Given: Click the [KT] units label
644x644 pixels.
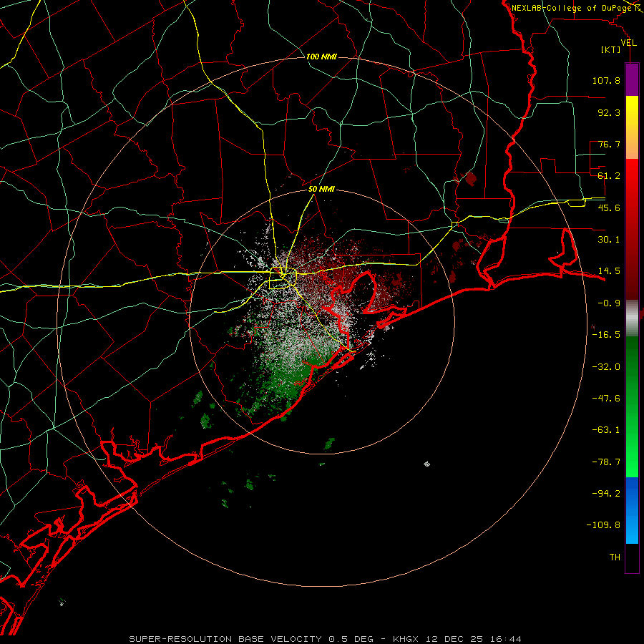Looking at the screenshot, I should [x=611, y=49].
